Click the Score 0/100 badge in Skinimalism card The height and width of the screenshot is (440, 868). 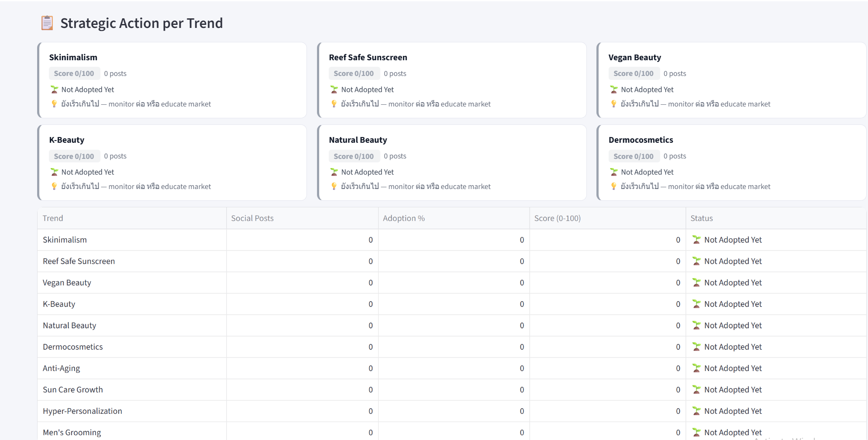[x=74, y=73]
